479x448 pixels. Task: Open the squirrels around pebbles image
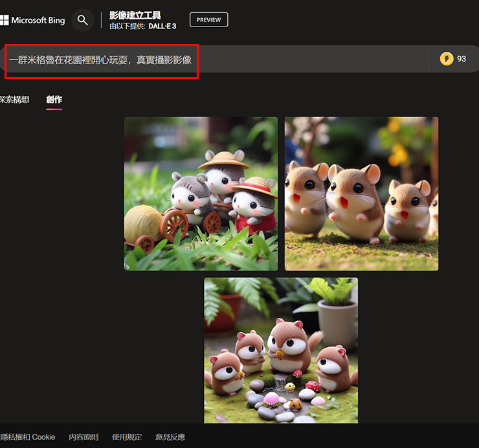pos(281,350)
